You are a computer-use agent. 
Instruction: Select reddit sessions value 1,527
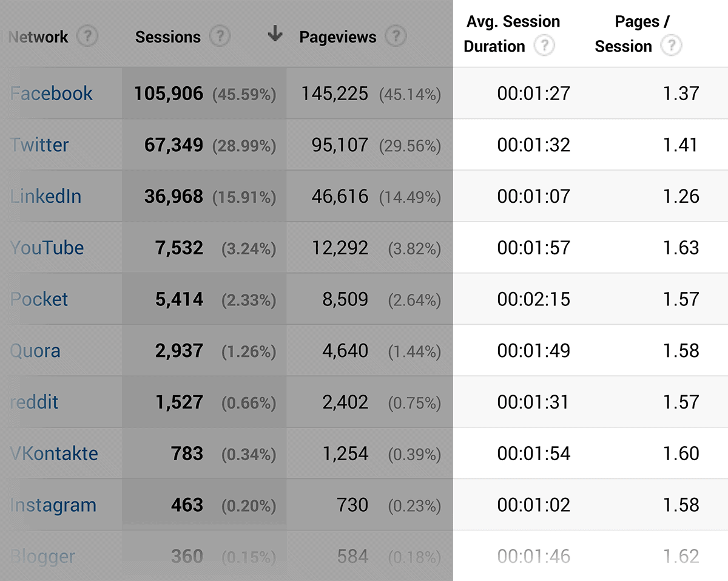[179, 402]
